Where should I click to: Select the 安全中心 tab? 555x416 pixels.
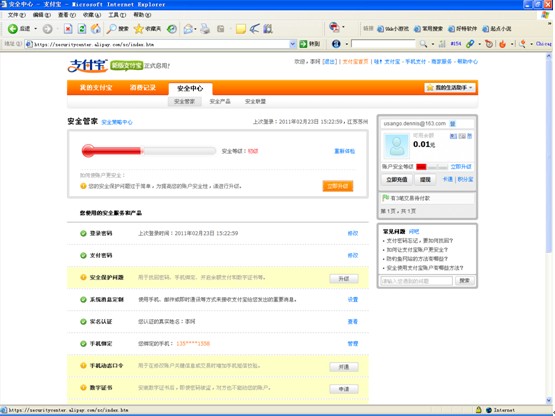click(190, 88)
